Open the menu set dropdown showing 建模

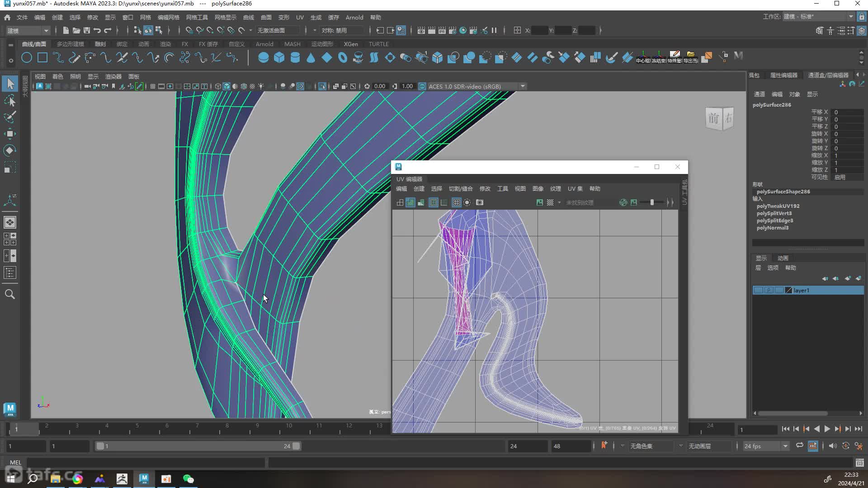(28, 30)
